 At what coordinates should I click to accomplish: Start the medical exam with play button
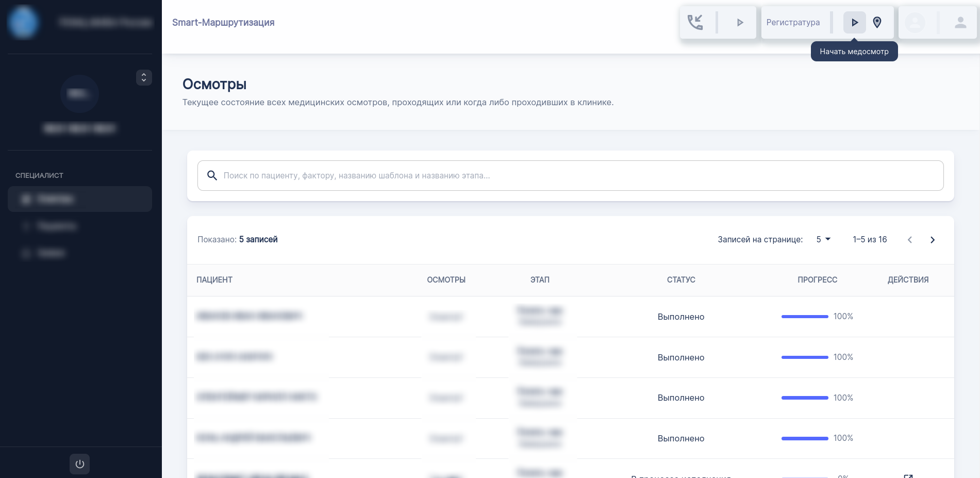[854, 22]
